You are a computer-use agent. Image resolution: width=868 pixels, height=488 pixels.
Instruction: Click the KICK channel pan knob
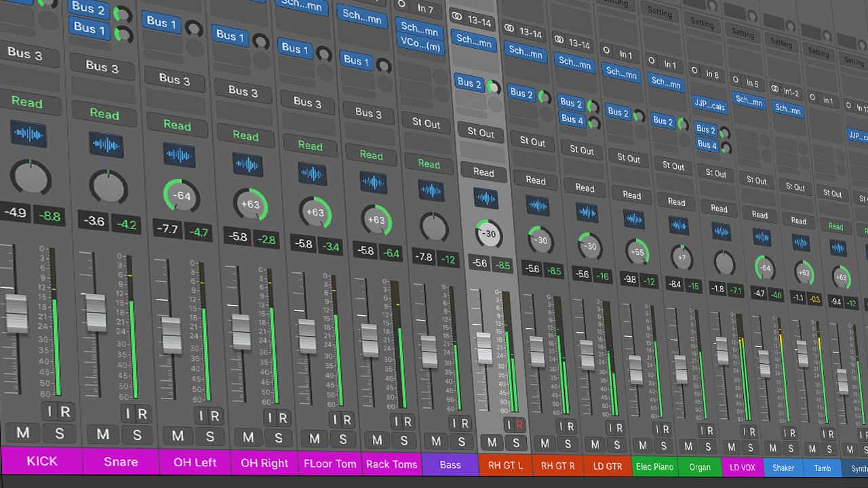coord(31,178)
